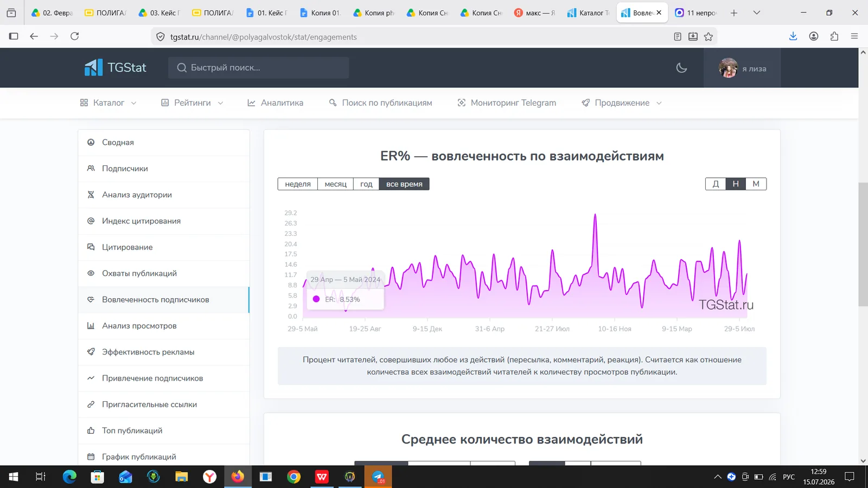Open Google Chrome from the taskbar
Screen dimensions: 868x488
pos(293,477)
